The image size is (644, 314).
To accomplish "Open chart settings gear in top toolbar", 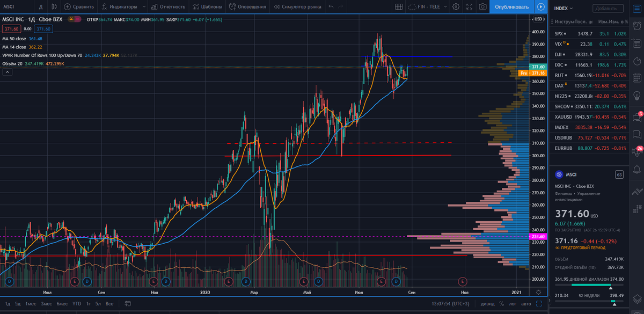I will [x=456, y=7].
